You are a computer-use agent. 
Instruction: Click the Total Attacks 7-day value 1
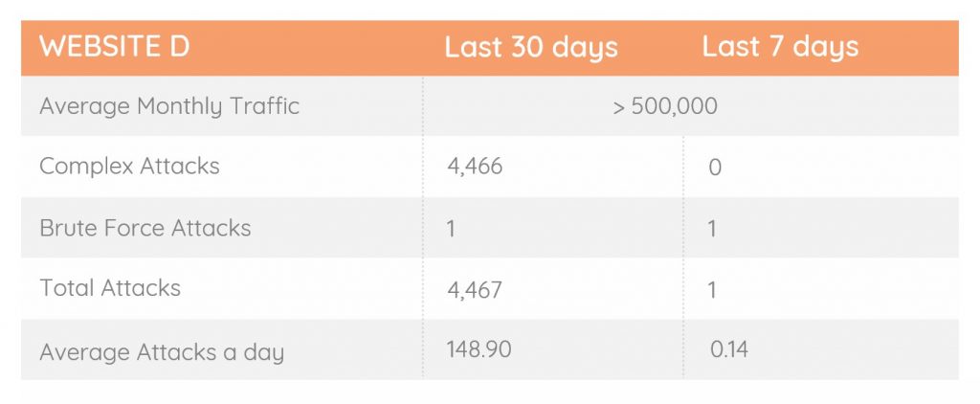click(712, 290)
